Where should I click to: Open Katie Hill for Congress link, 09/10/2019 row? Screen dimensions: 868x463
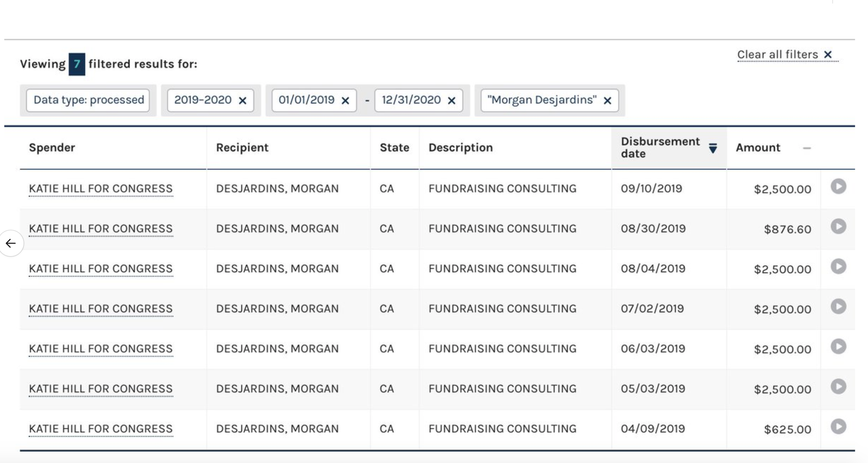[101, 188]
